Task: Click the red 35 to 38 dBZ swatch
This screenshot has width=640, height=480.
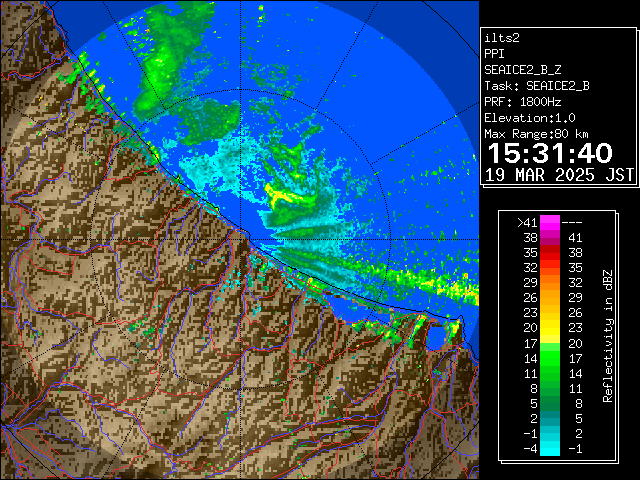Action: pyautogui.click(x=550, y=253)
